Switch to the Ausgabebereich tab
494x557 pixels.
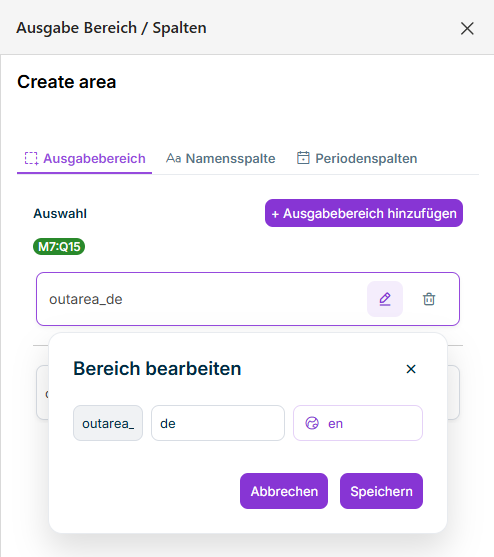click(x=85, y=158)
